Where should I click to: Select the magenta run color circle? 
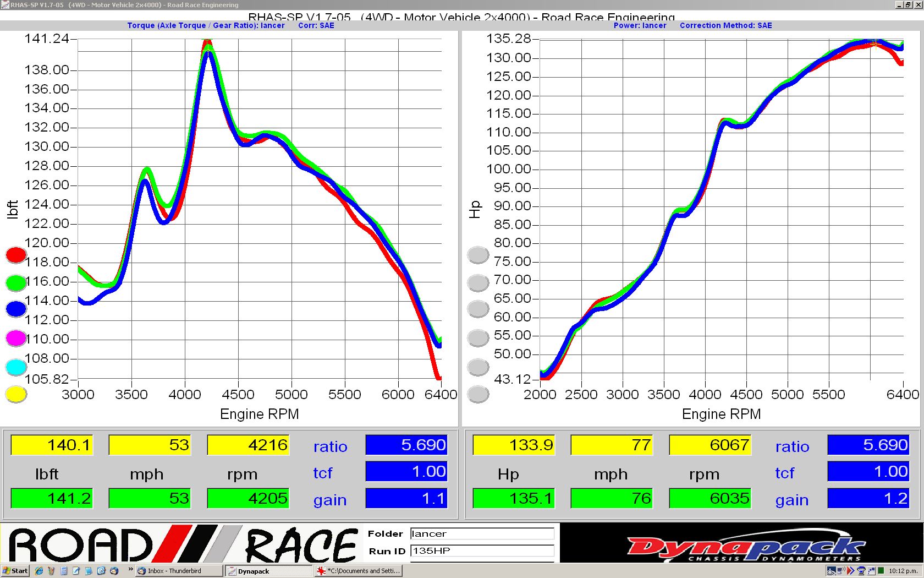[x=16, y=338]
